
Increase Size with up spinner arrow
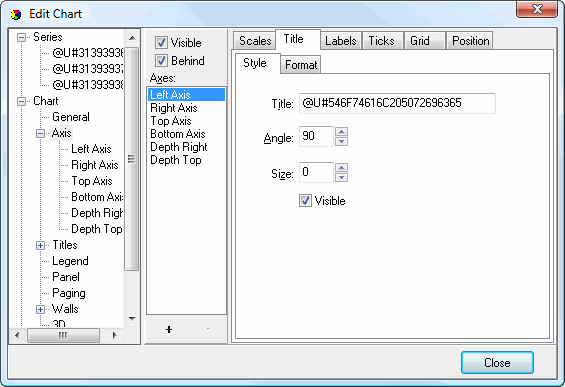pos(341,168)
